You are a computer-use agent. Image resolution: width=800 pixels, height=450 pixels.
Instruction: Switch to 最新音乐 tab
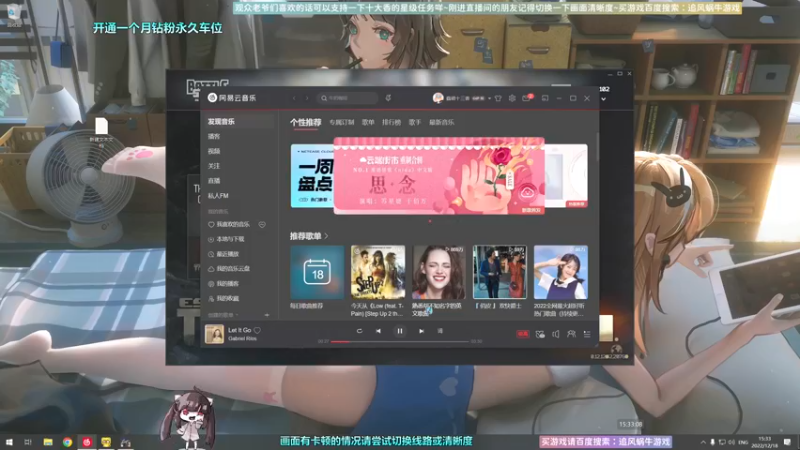441,122
